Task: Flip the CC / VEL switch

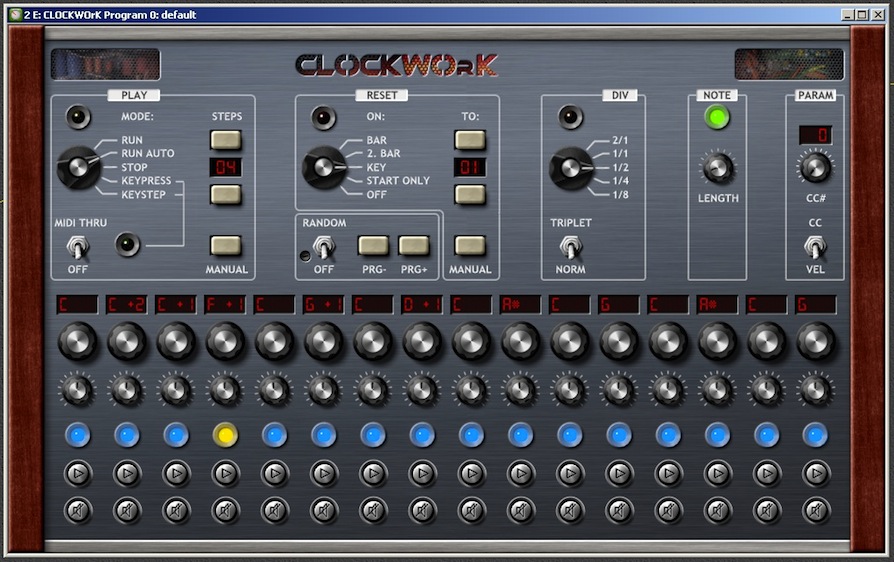Action: pyautogui.click(x=815, y=247)
